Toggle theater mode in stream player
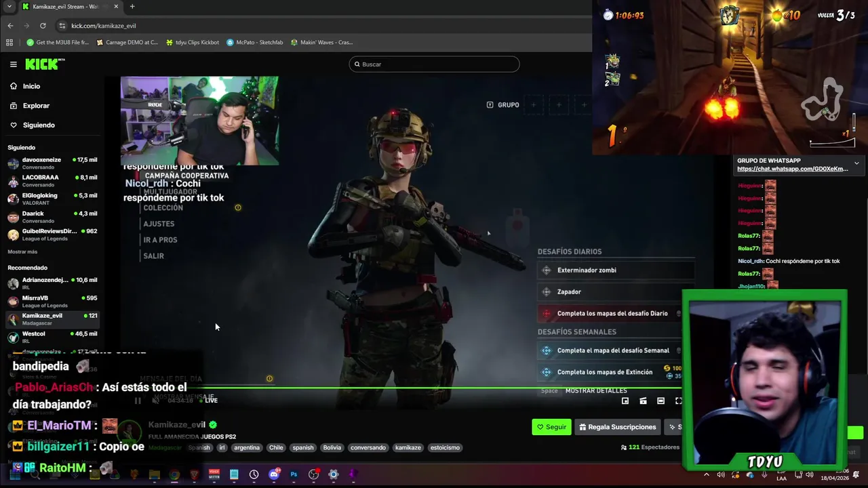868x488 pixels. coord(660,401)
